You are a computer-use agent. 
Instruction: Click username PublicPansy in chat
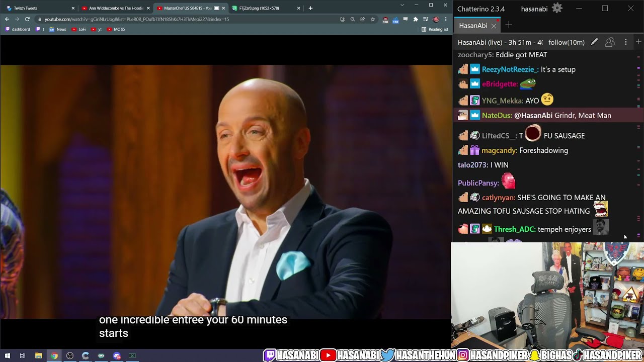coord(478,183)
